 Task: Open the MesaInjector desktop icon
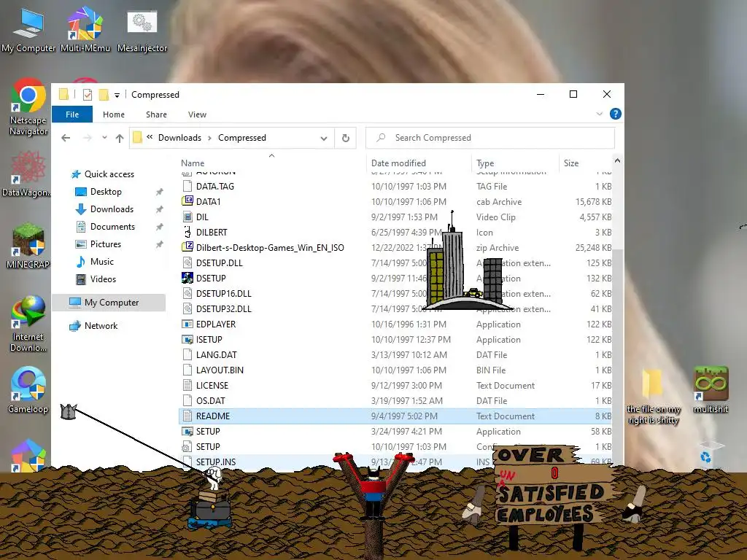[142, 31]
